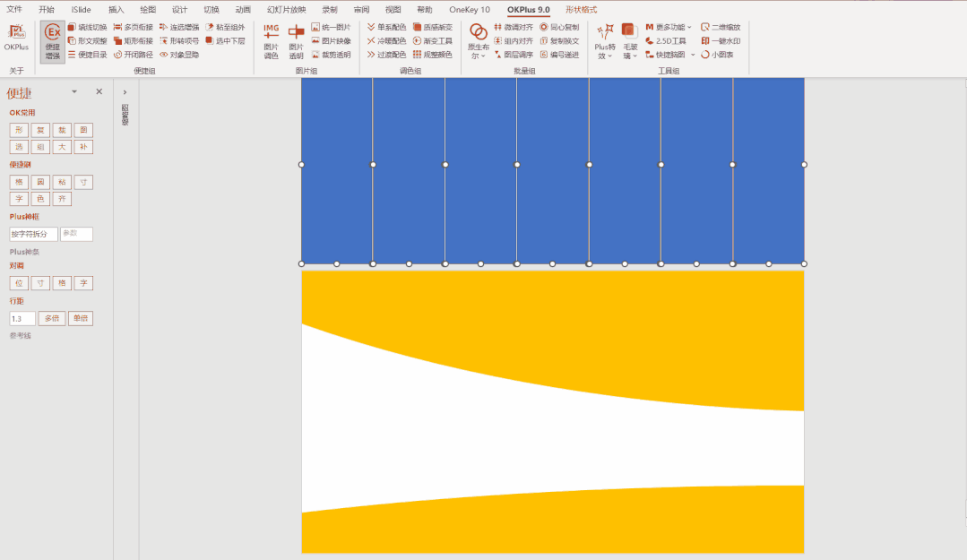The image size is (967, 560).
Task: Click 小图表 tool
Action: coord(717,55)
